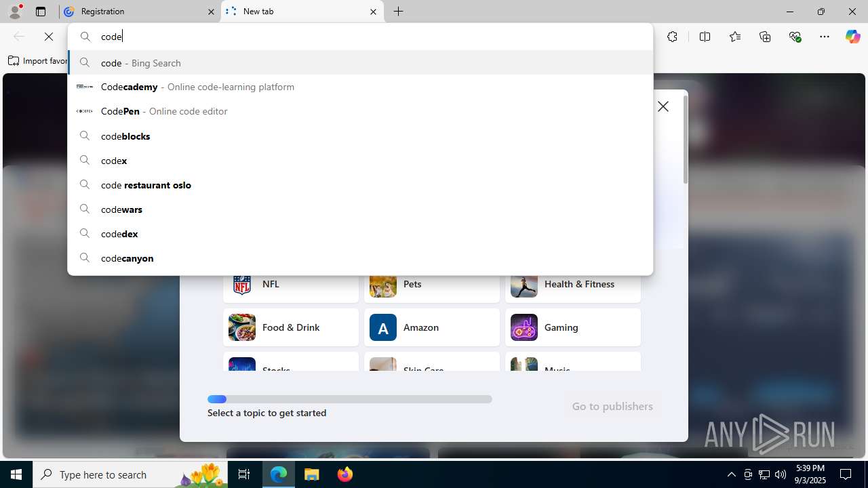The height and width of the screenshot is (488, 868).
Task: Click the Go to publishers button
Action: [612, 406]
